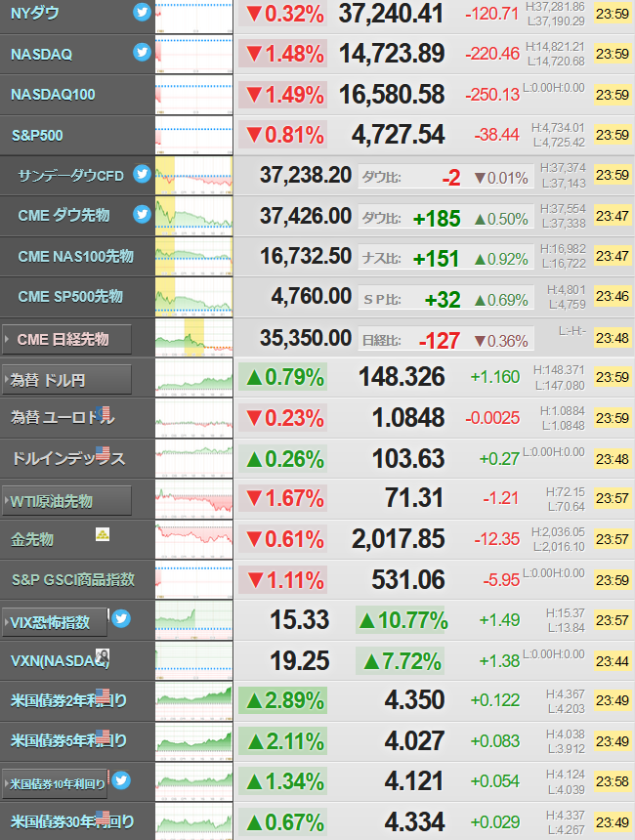The height and width of the screenshot is (840, 635).
Task: Click the CME ダウ先物 ダウ比 +185
Action: [437, 219]
